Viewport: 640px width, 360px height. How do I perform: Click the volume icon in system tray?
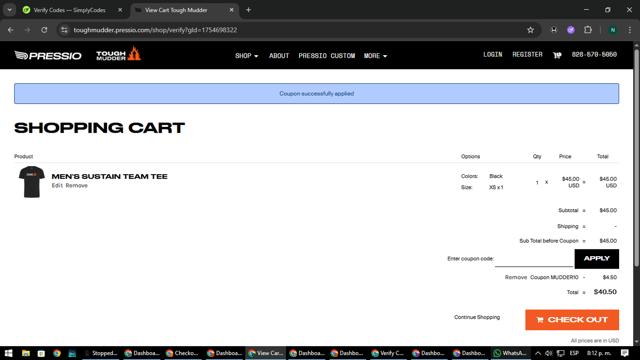tap(549, 353)
